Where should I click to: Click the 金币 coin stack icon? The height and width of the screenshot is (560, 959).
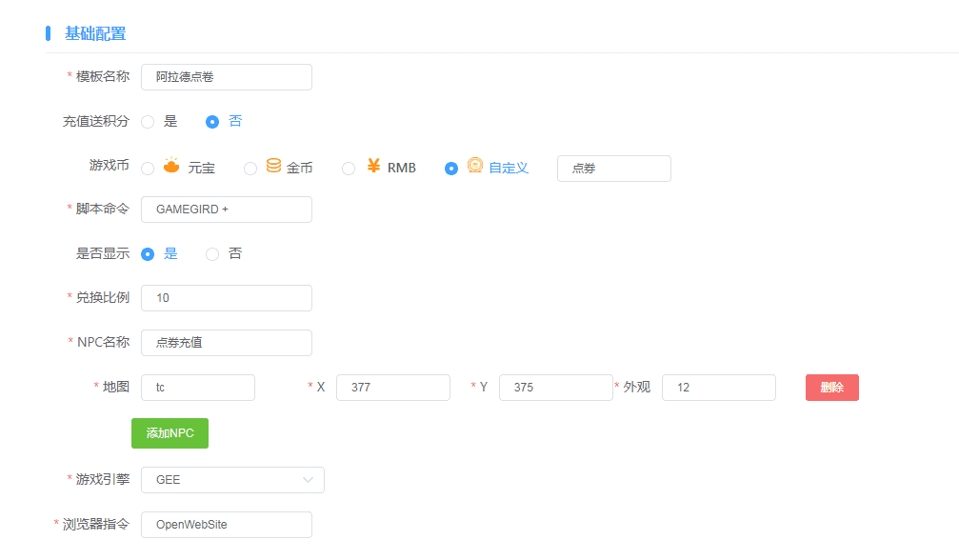point(273,166)
